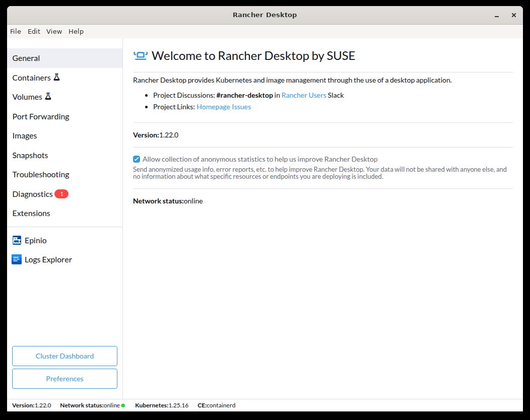Open the Cluster Dashboard

point(64,356)
